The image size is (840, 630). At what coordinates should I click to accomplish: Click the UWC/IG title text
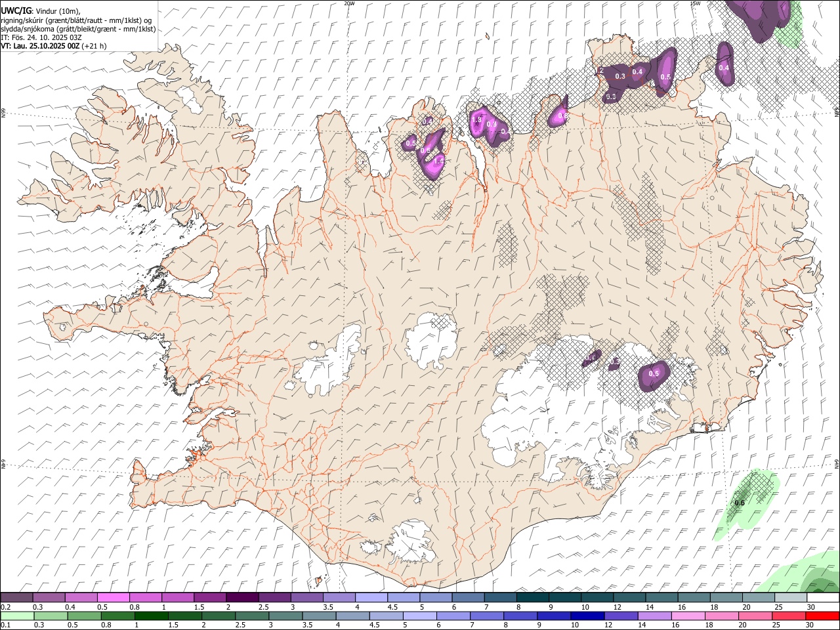click(x=16, y=10)
